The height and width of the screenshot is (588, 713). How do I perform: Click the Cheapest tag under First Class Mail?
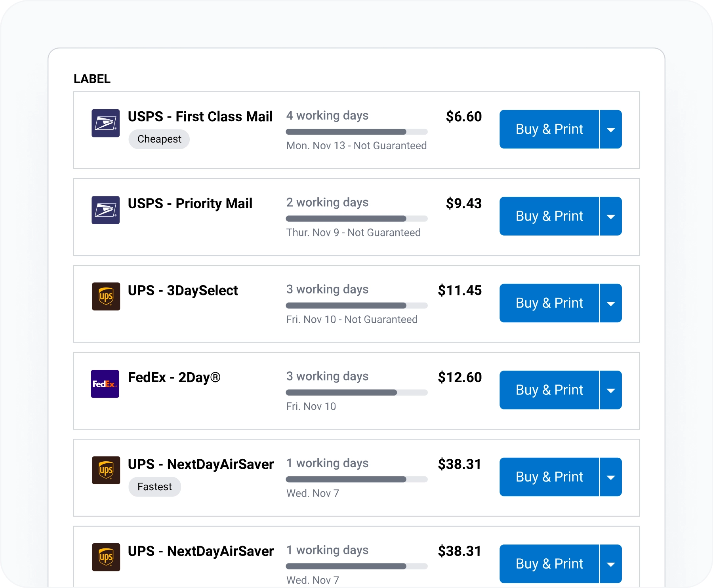tap(159, 139)
